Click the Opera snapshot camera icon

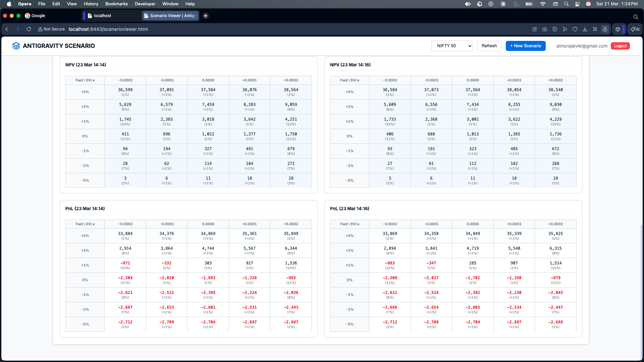click(545, 29)
